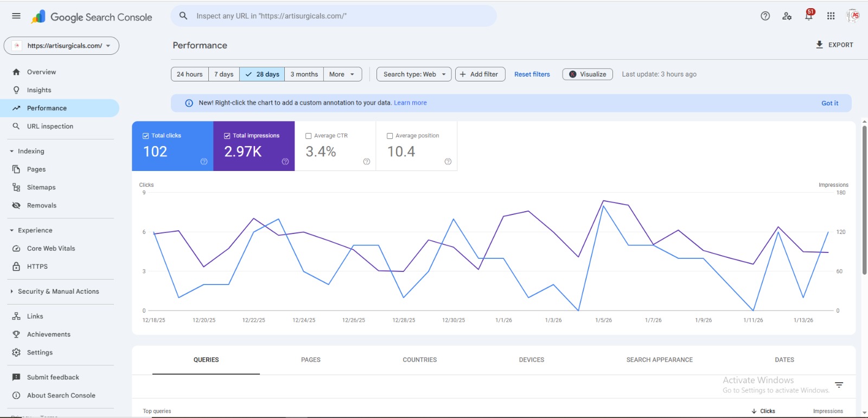868x418 pixels.
Task: Uncheck the Total impressions checkbox
Action: (227, 136)
